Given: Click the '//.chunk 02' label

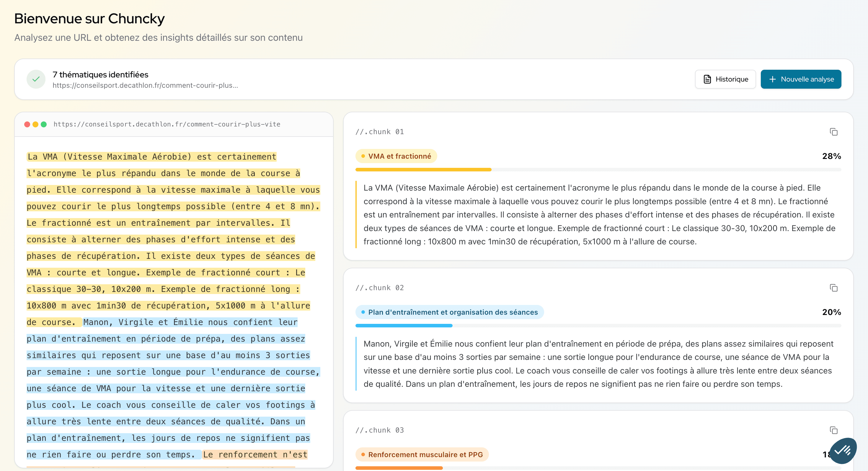Looking at the screenshot, I should [379, 288].
